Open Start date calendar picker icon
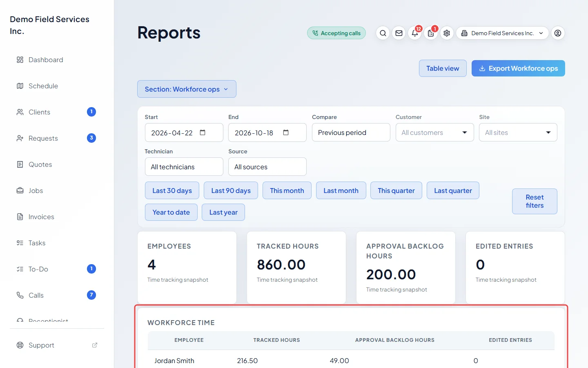 [x=203, y=132]
